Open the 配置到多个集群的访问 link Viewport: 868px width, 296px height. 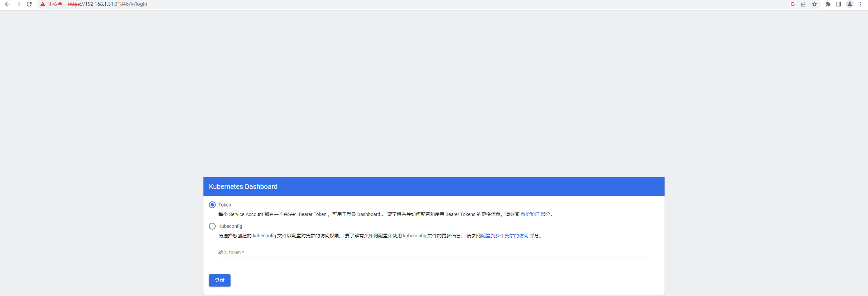[505, 236]
